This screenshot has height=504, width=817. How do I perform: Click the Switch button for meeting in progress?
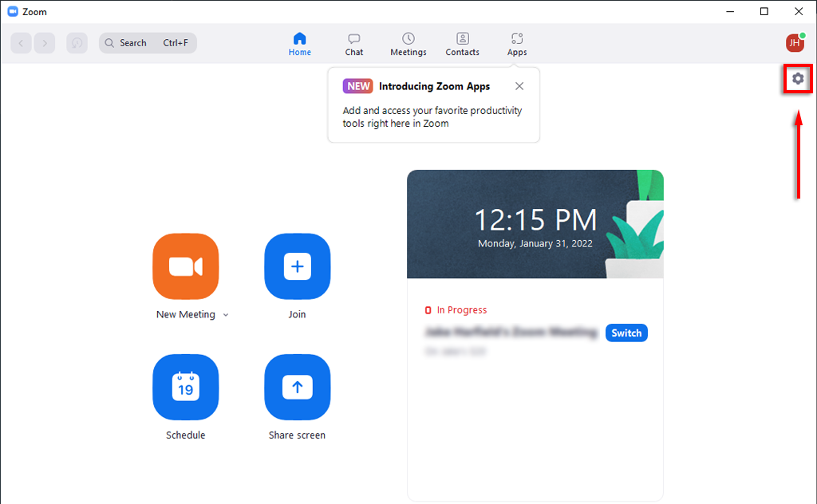(x=626, y=333)
